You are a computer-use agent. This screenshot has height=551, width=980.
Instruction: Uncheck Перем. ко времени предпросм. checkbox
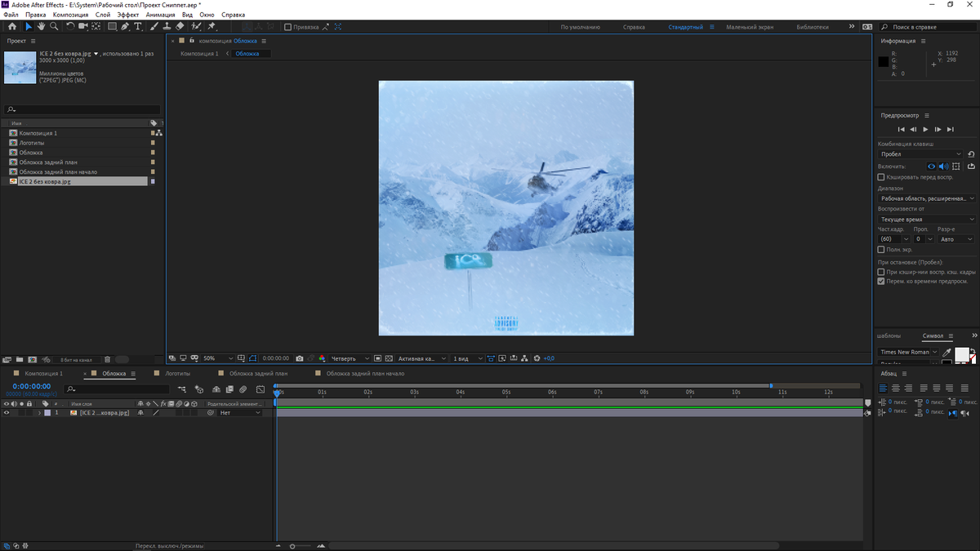coord(880,281)
